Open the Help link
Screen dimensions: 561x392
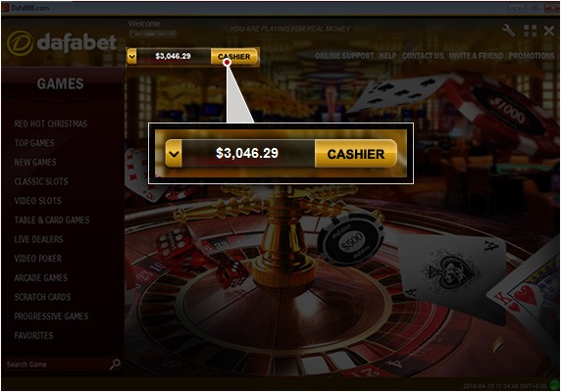387,56
